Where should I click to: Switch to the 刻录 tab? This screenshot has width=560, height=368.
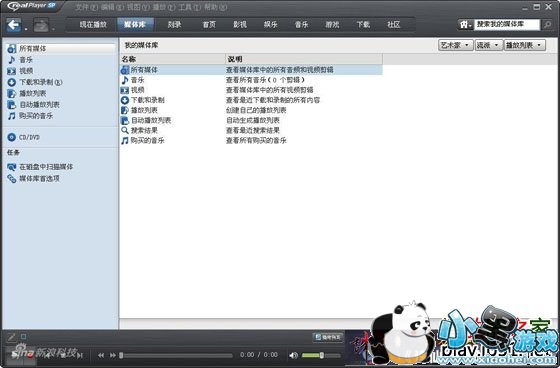click(x=174, y=25)
